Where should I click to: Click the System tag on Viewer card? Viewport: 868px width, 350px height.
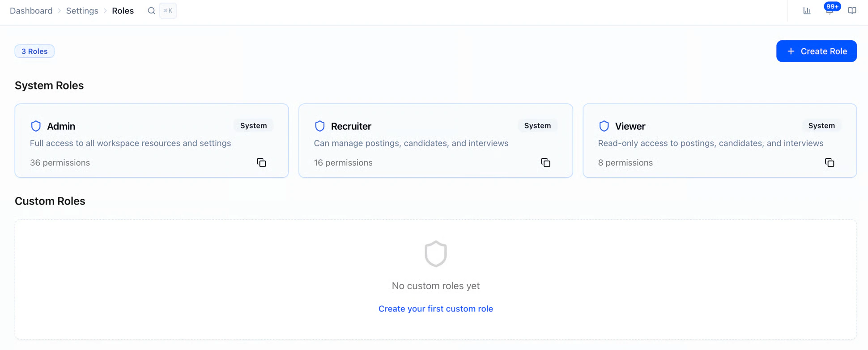[821, 126]
